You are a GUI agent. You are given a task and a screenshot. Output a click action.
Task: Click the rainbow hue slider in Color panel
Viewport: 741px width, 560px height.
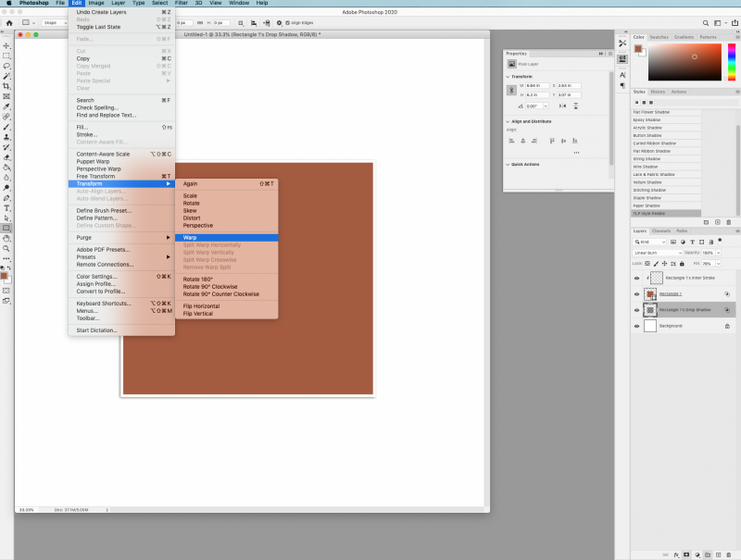732,62
